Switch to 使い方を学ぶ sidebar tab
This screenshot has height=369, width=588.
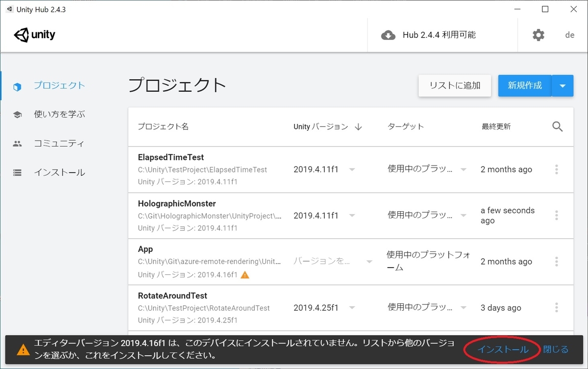tap(59, 114)
